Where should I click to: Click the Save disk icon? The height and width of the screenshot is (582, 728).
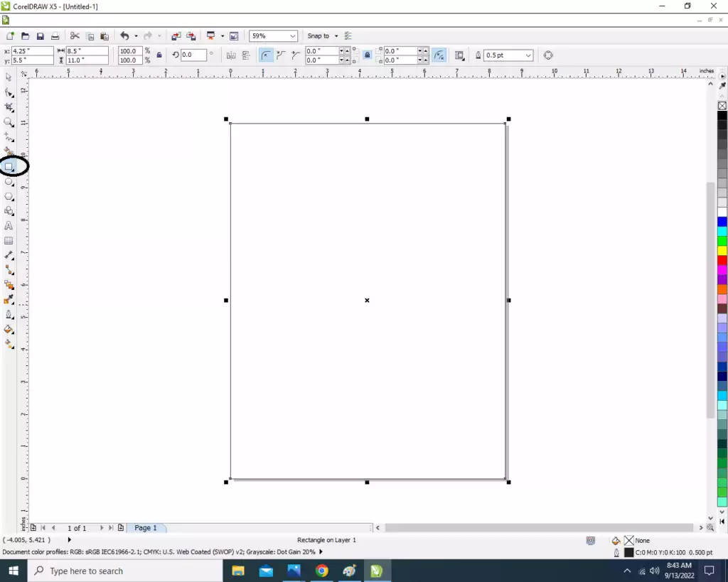click(x=41, y=36)
